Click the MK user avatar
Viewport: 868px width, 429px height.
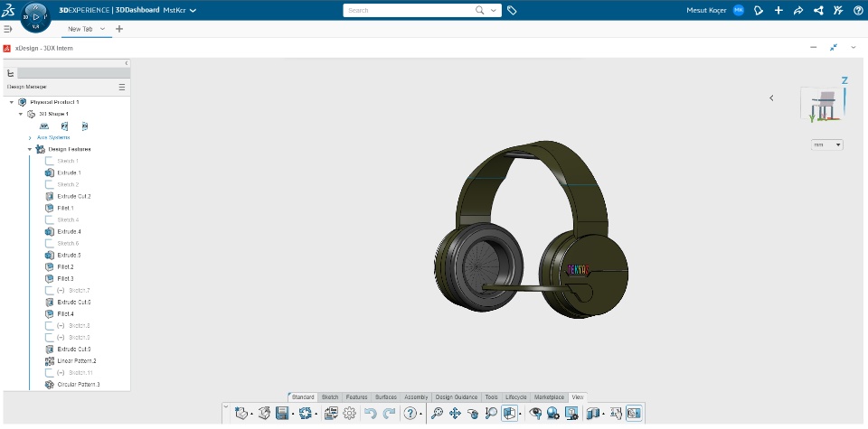click(739, 10)
